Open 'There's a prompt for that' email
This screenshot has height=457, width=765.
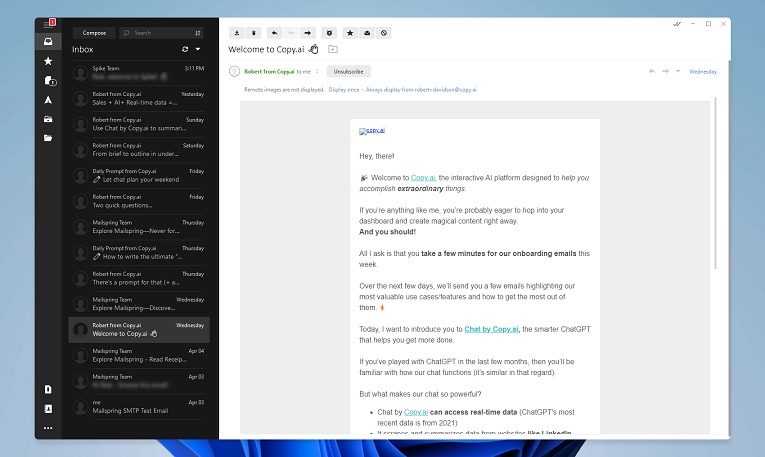pos(139,278)
